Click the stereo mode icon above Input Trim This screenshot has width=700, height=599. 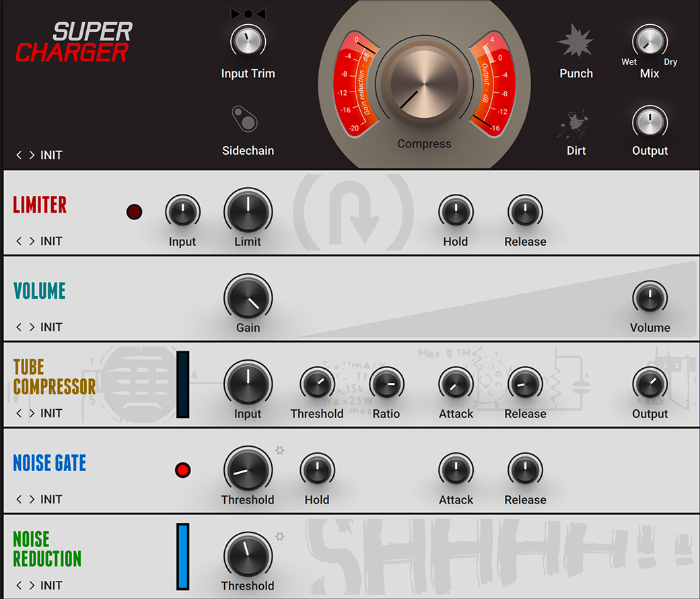pos(248,14)
